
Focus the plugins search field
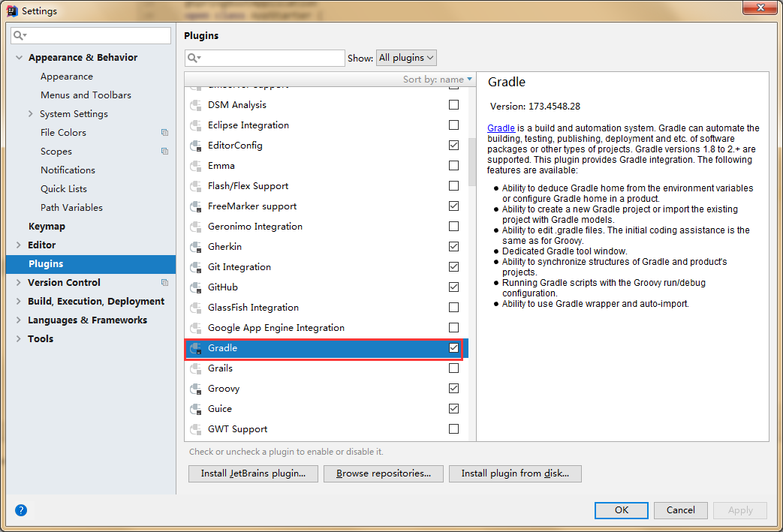pos(265,58)
